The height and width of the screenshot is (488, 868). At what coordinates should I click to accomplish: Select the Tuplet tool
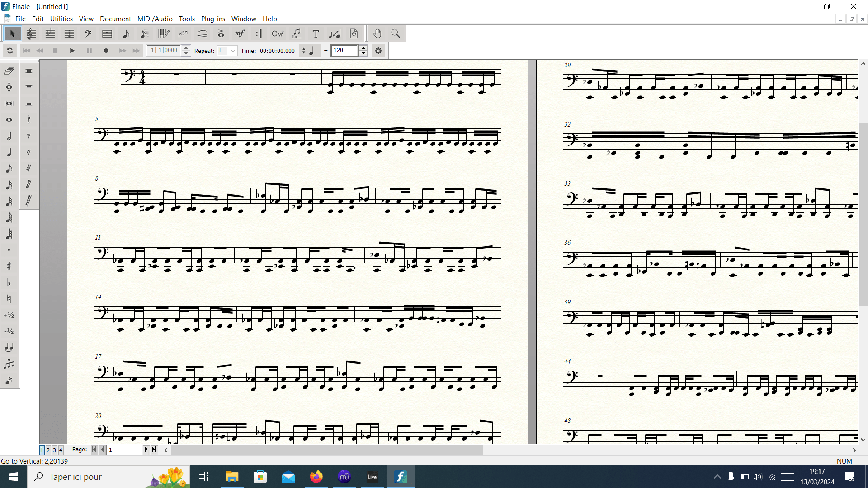point(183,33)
